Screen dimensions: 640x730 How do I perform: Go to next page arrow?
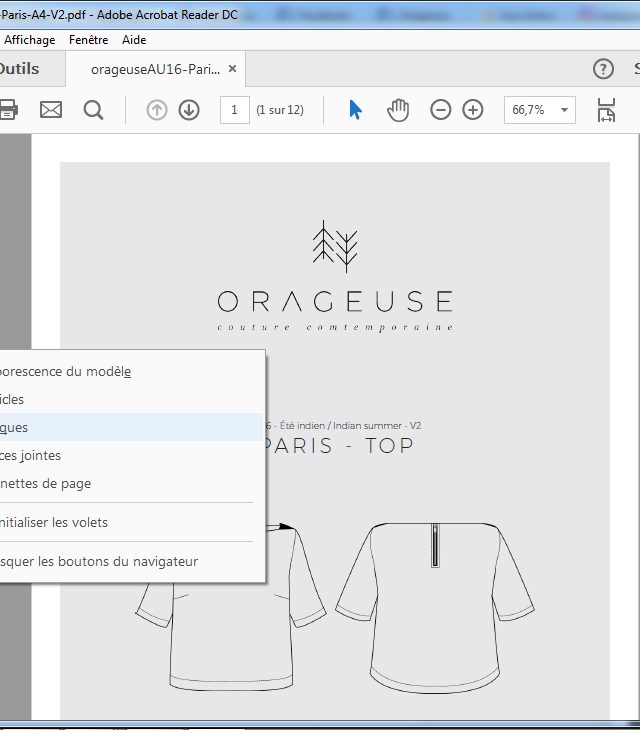click(189, 110)
